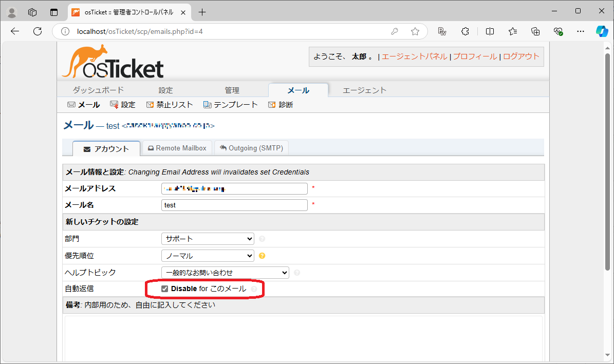Click inside the メール名 input field
This screenshot has height=364, width=614.
point(234,205)
